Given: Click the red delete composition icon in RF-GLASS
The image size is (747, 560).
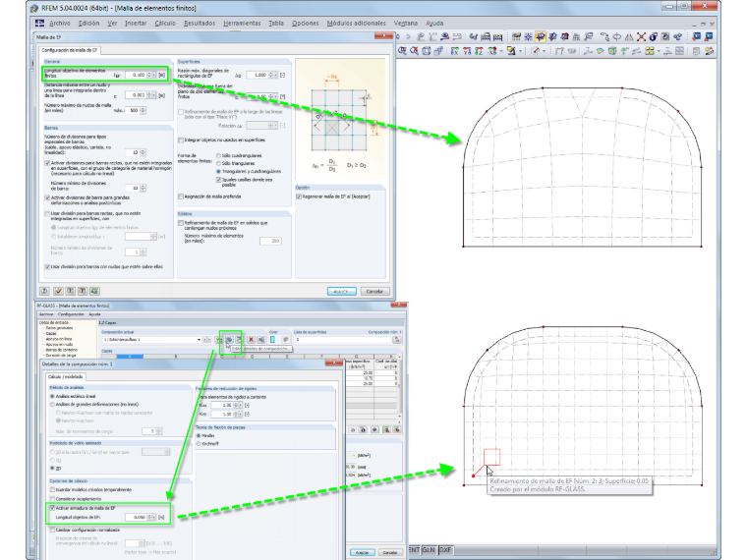Looking at the screenshot, I should (x=251, y=340).
